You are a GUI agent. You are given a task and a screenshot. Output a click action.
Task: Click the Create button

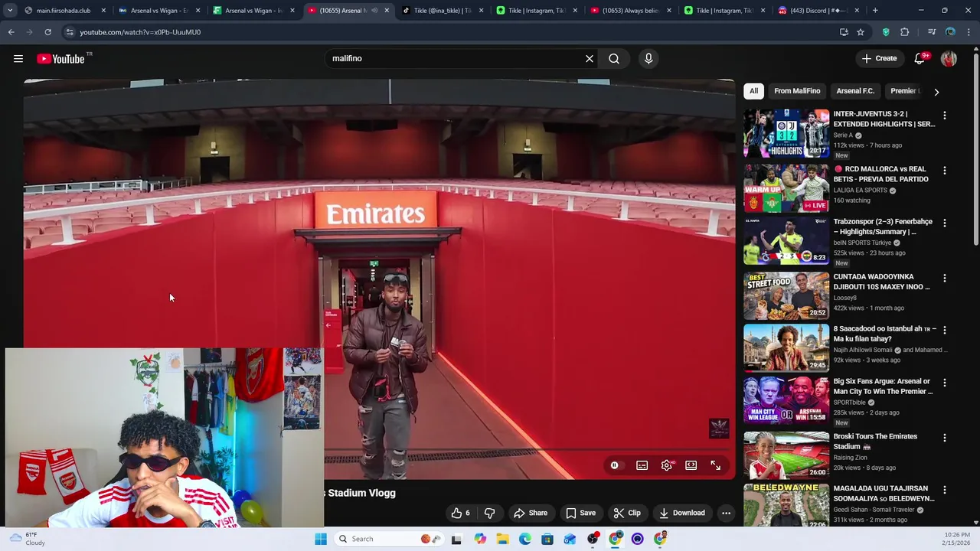tap(879, 59)
